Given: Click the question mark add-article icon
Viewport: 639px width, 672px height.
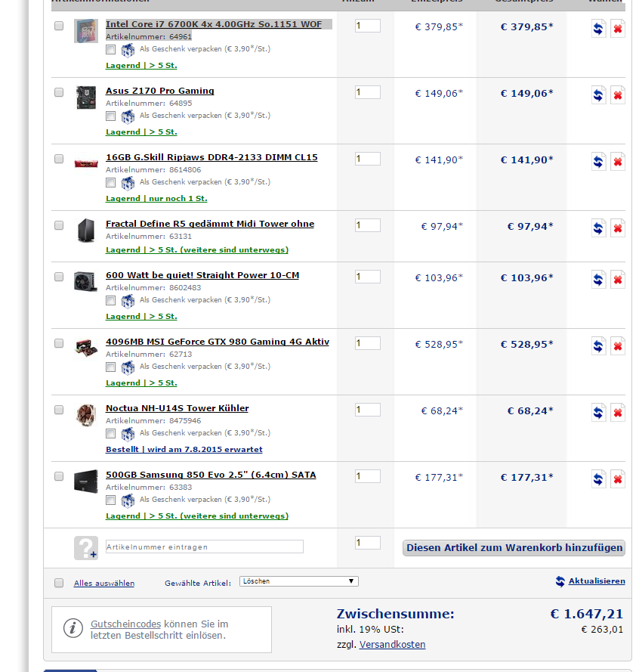Looking at the screenshot, I should click(x=86, y=548).
